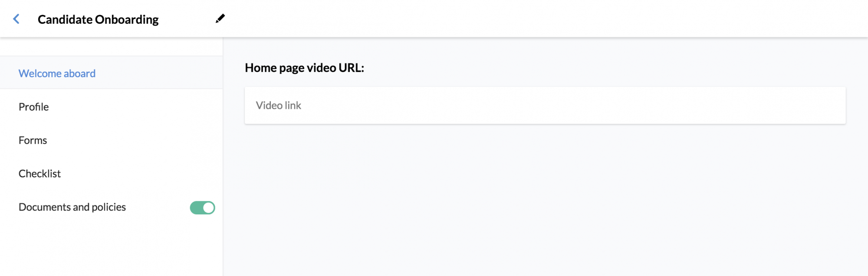This screenshot has width=868, height=276.
Task: Click the white knob of the green toggle
Action: click(209, 208)
